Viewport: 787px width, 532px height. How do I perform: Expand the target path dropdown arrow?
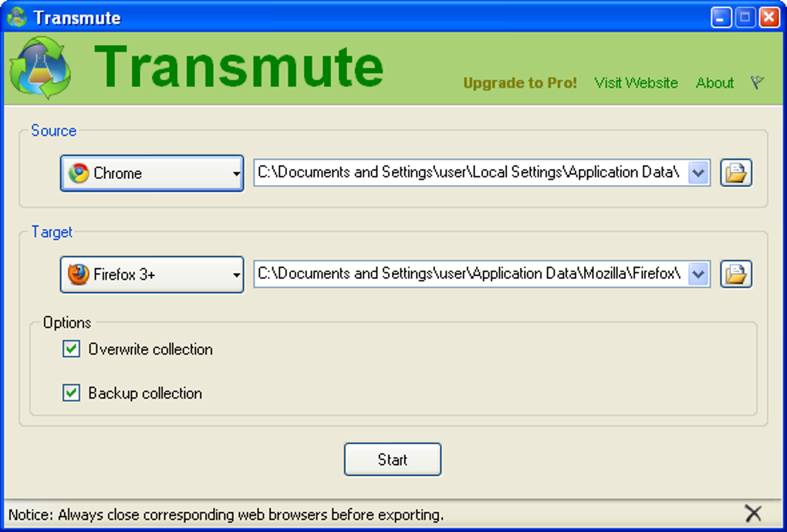click(x=698, y=274)
